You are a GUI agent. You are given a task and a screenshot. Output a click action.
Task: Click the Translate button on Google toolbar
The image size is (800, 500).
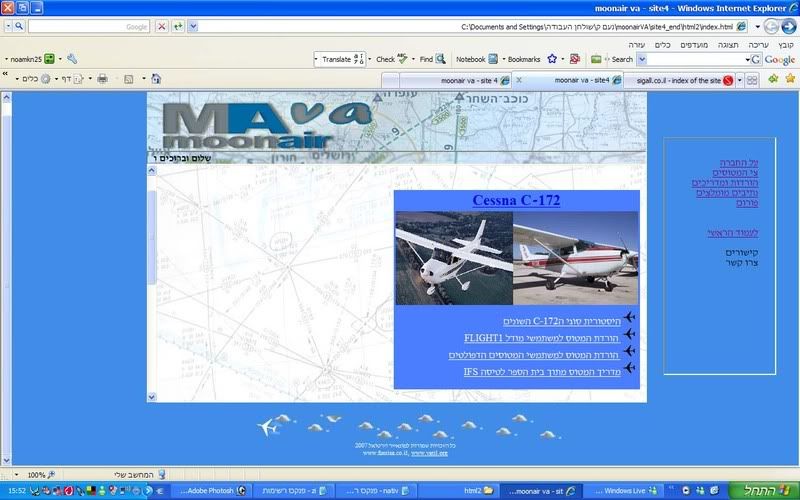tap(338, 59)
